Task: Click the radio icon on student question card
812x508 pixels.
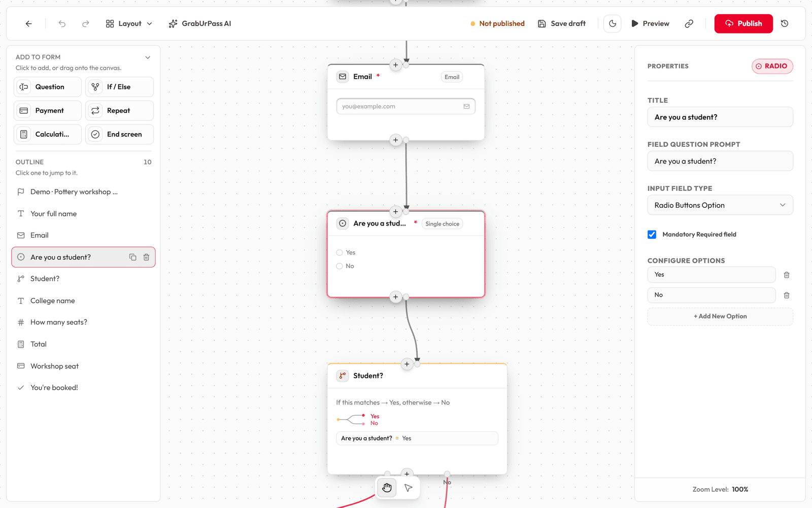Action: pos(343,224)
